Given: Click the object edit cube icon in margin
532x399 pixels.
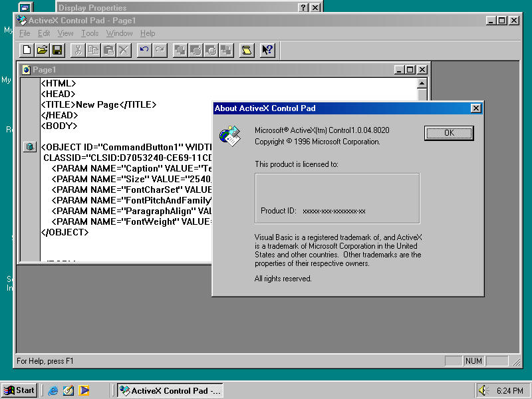Looking at the screenshot, I should 30,147.
